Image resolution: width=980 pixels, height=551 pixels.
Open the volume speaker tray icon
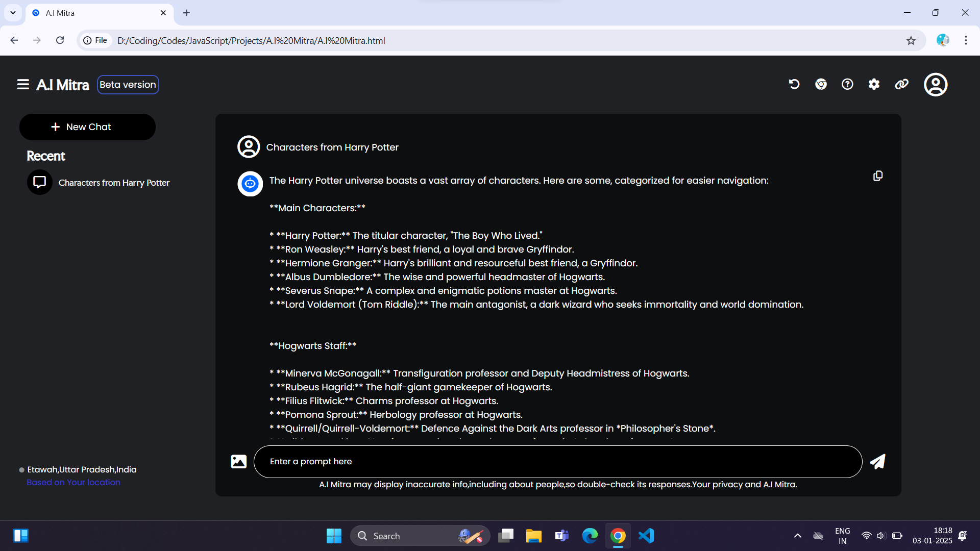tap(881, 536)
